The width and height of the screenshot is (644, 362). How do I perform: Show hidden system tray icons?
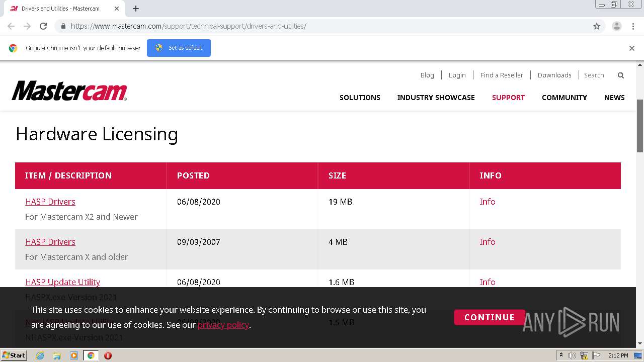(561, 355)
